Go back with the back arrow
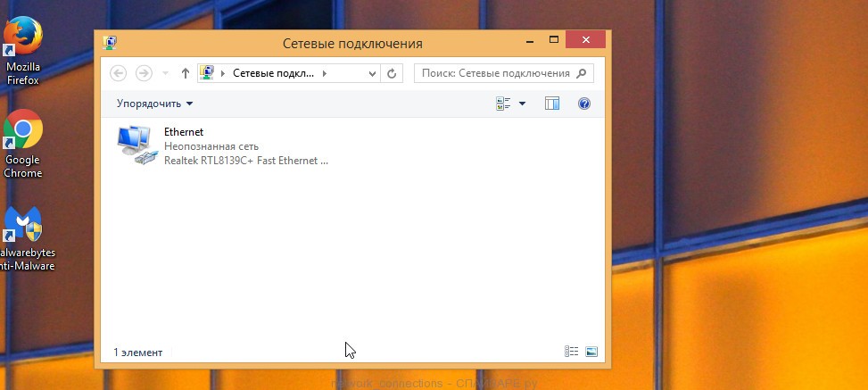868x390 pixels. tap(119, 73)
